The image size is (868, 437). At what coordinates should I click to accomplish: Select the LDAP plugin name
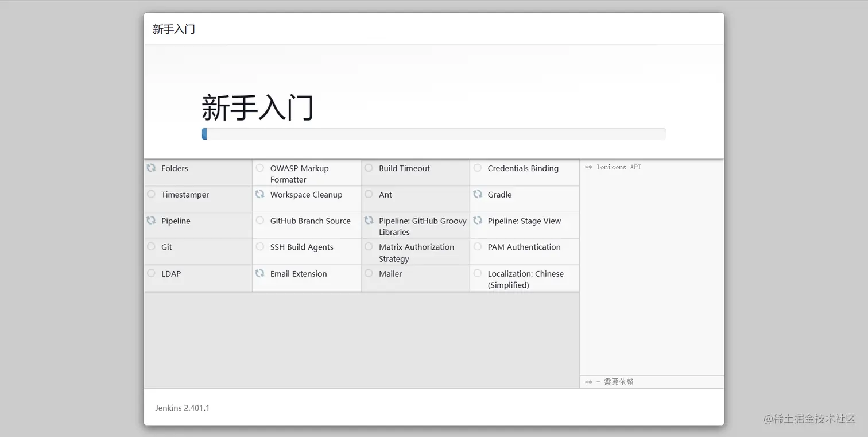pos(171,274)
